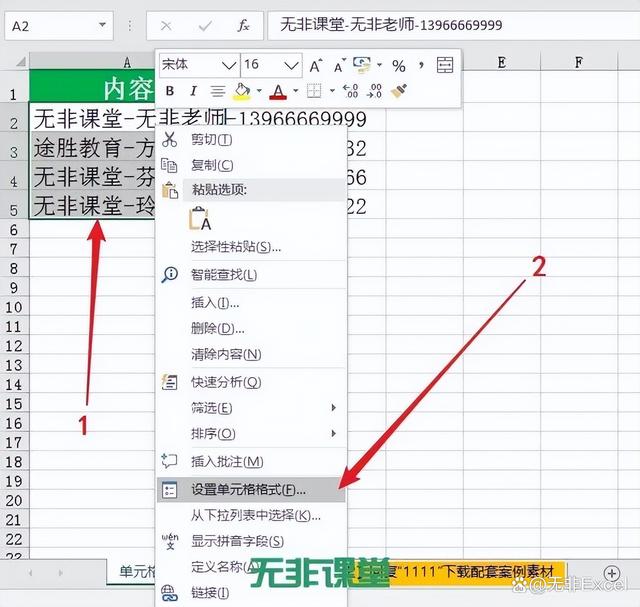
Task: Select column A header
Action: pos(92,62)
